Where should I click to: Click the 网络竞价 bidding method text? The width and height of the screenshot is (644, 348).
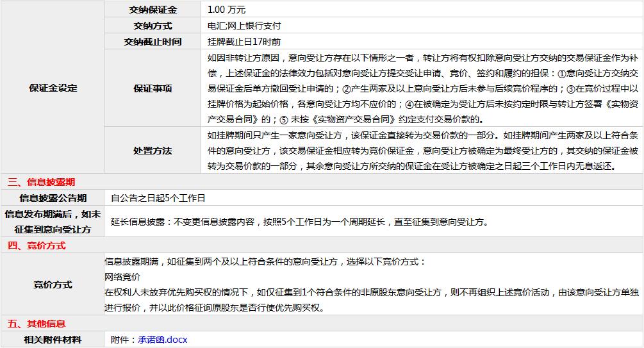(x=122, y=277)
